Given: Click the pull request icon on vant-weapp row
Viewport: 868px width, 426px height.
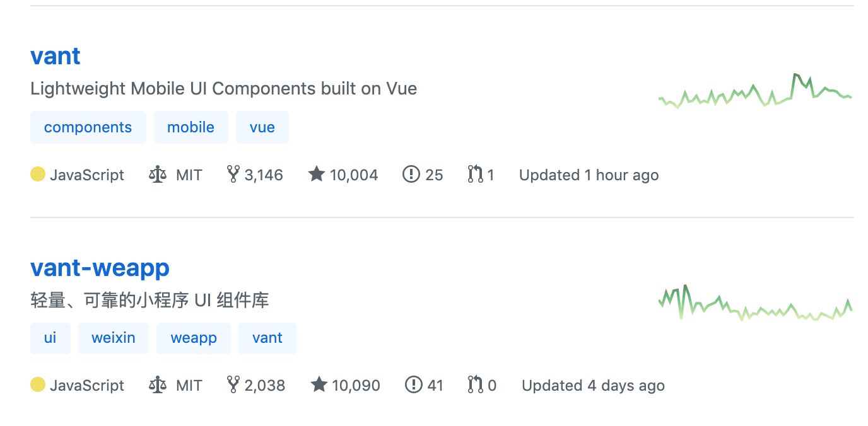Looking at the screenshot, I should point(475,385).
